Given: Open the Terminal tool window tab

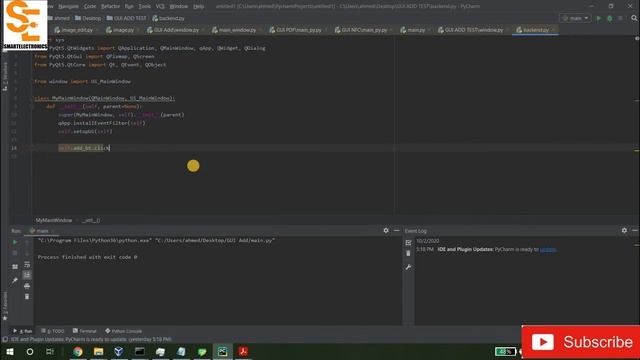Looking at the screenshot, I should pyautogui.click(x=84, y=331).
